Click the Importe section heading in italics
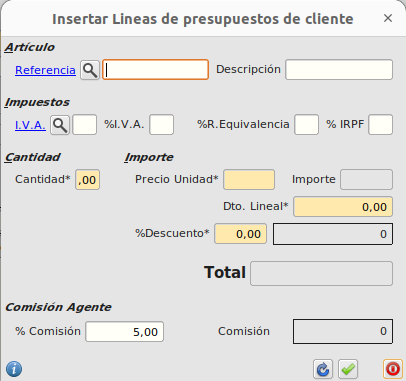Viewport: 406px width, 381px height. [149, 157]
